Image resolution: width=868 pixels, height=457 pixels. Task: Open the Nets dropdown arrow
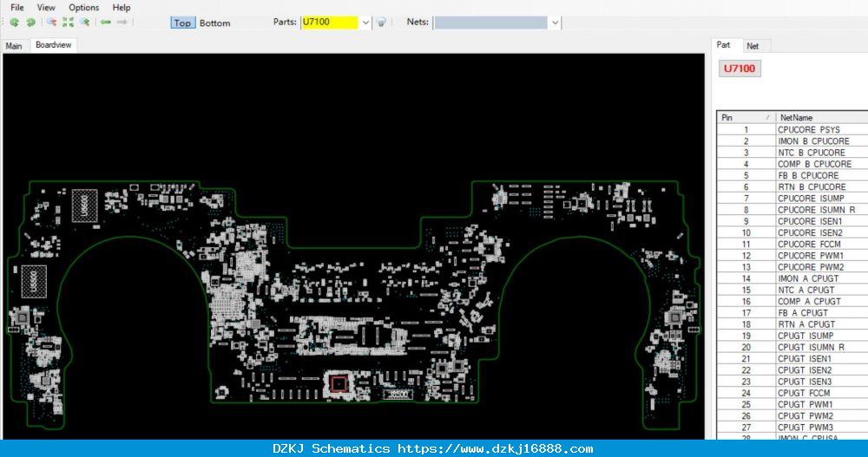click(x=555, y=23)
